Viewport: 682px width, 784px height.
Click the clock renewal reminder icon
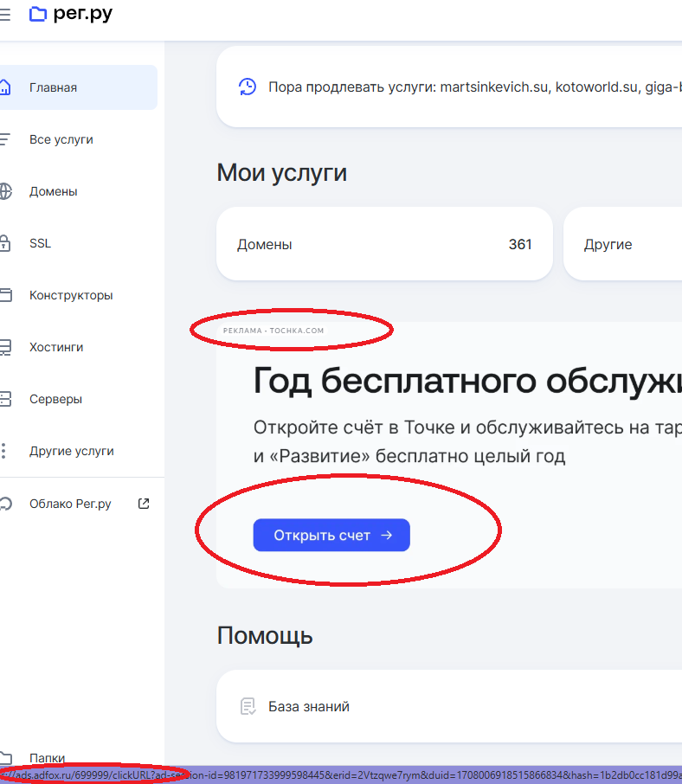[x=248, y=87]
